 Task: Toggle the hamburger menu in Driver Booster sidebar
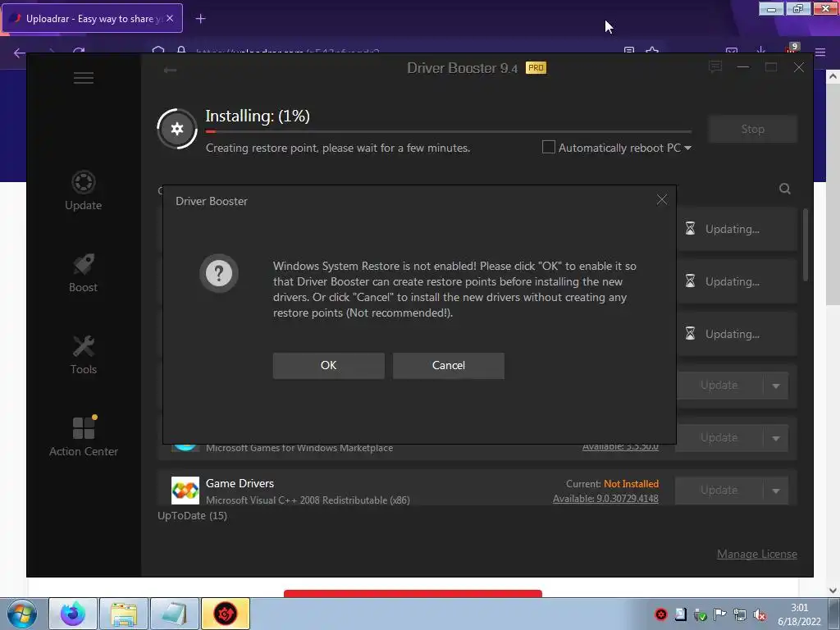pos(84,78)
